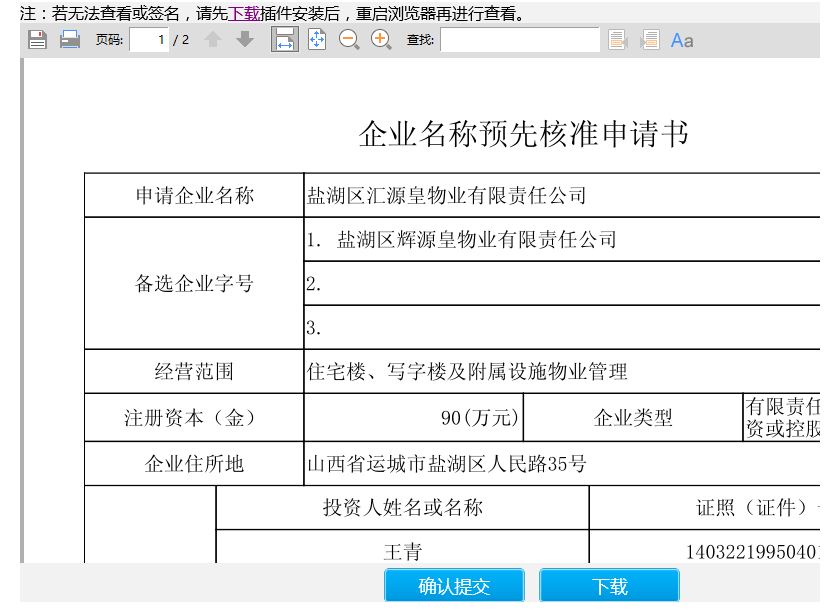Image resolution: width=838 pixels, height=610 pixels.
Task: Go to next page with the down arrow
Action: [x=243, y=40]
